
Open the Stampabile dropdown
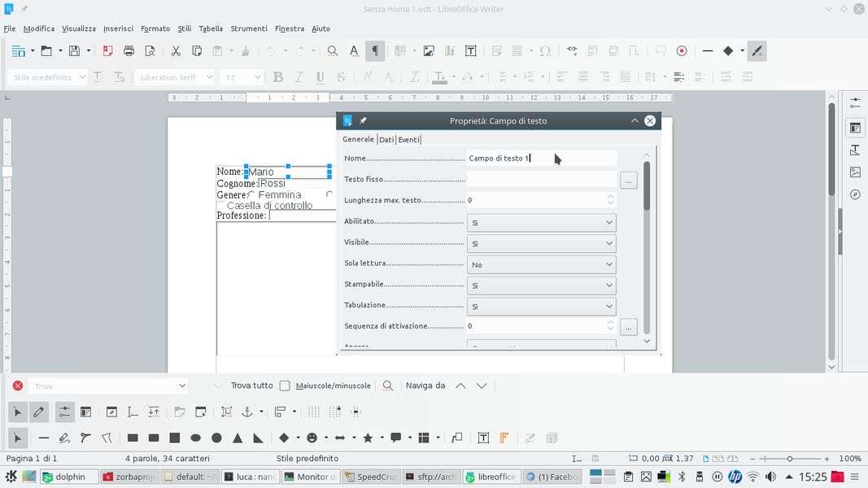541,285
